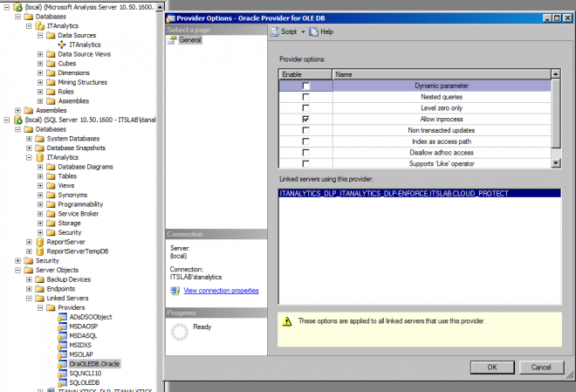The width and height of the screenshot is (576, 392).
Task: Click the Name column header
Action: pos(442,74)
